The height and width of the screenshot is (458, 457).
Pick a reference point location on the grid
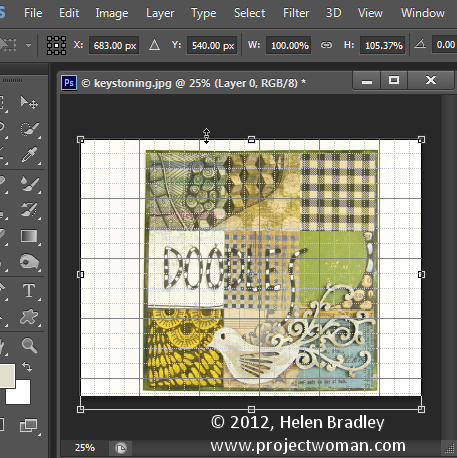click(x=56, y=45)
